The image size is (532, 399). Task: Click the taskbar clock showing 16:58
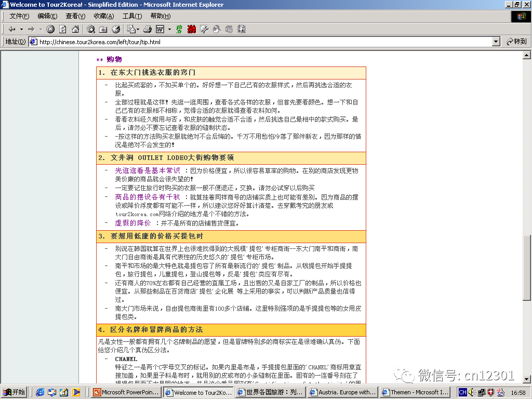pos(518,393)
